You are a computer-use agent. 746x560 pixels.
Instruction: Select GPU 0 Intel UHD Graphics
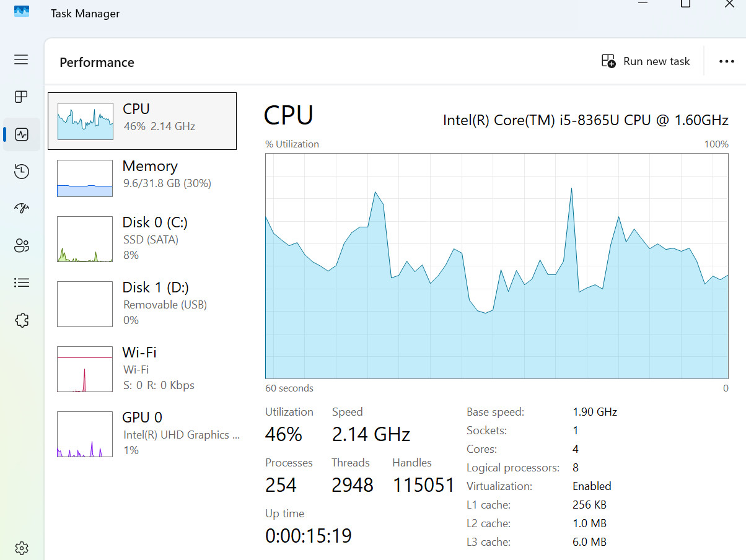click(x=142, y=434)
